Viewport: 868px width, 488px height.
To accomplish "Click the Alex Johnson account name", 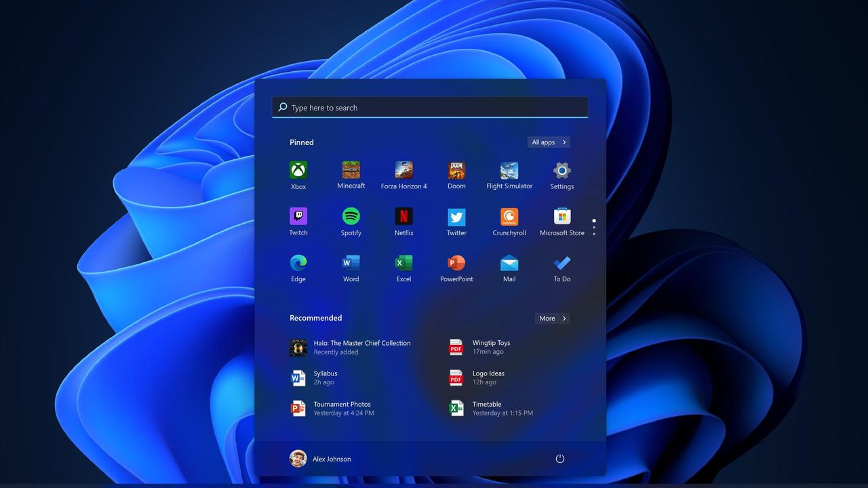I will pos(332,460).
